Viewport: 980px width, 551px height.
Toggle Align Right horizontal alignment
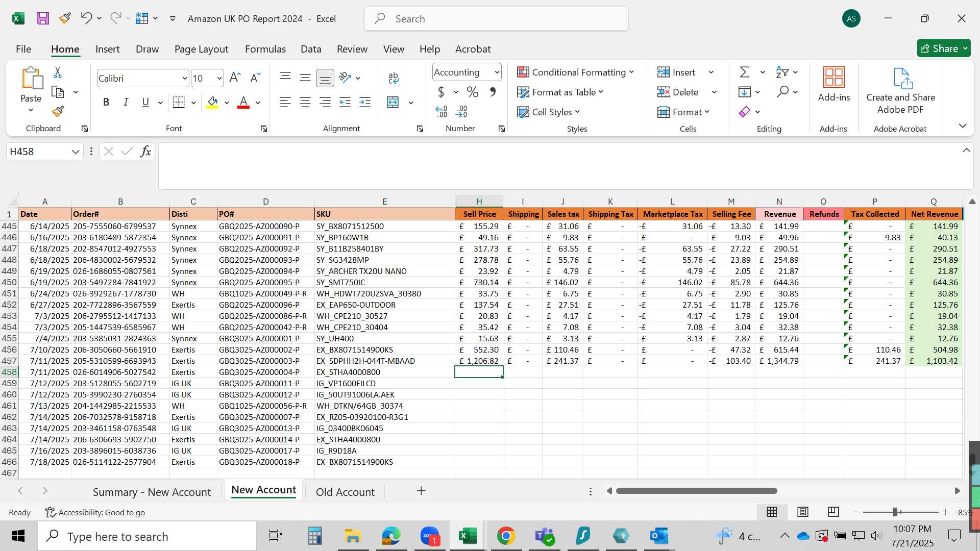coord(325,103)
